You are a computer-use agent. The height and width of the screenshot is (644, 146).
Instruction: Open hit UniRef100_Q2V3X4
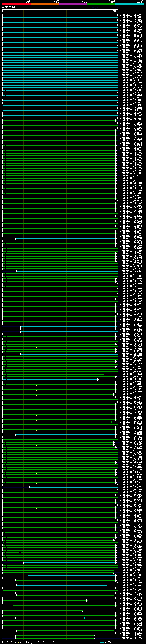coord(131,22)
